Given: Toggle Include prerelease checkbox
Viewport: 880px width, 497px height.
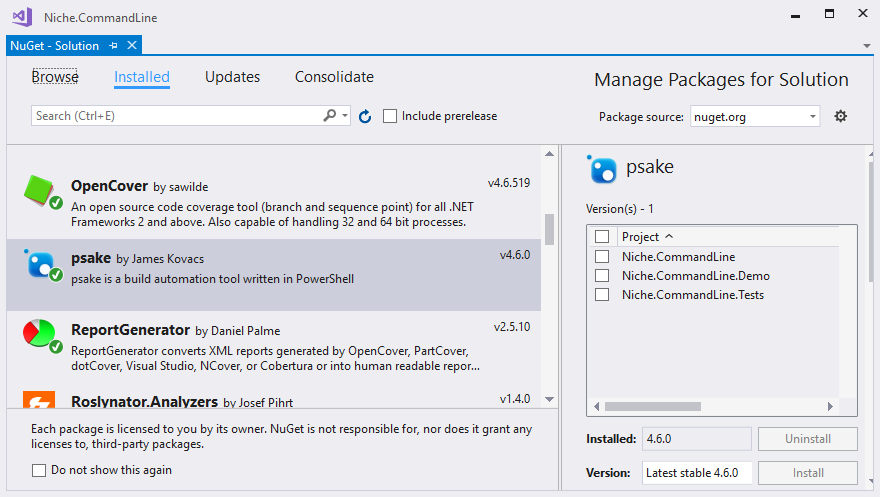Looking at the screenshot, I should coord(389,116).
